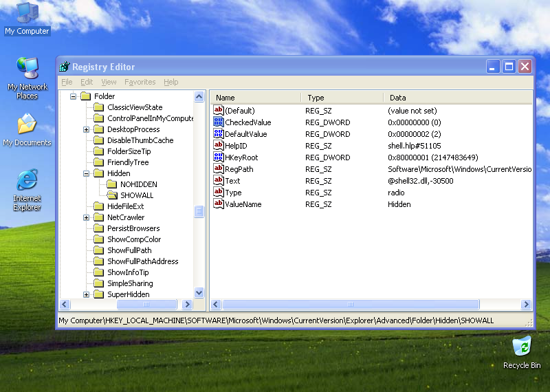Select Internet Explorer desktop icon
The image size is (550, 392).
[27, 190]
